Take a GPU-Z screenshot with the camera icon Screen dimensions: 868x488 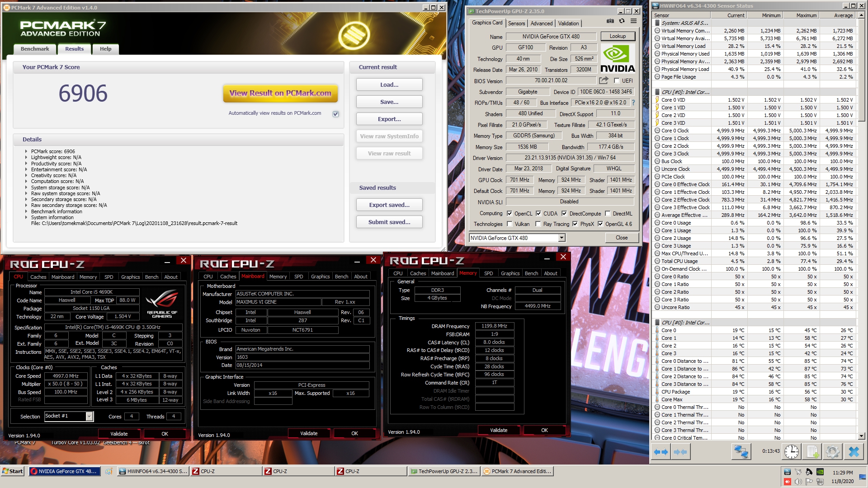coord(610,21)
